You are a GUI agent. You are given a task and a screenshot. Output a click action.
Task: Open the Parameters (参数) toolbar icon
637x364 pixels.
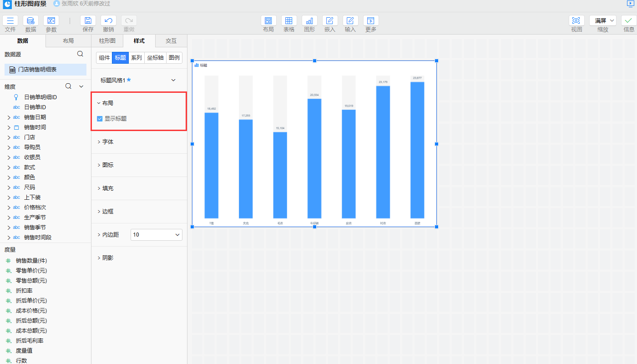point(51,21)
